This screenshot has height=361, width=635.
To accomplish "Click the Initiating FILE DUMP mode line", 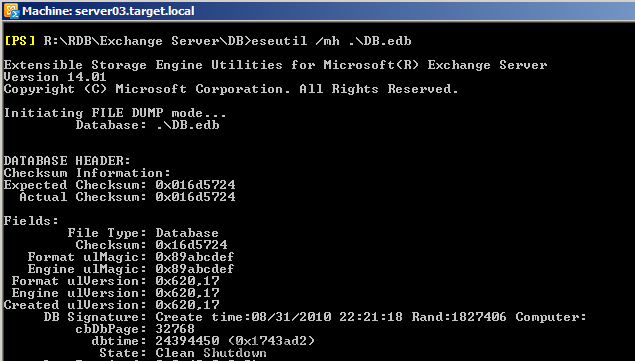I will [x=115, y=113].
